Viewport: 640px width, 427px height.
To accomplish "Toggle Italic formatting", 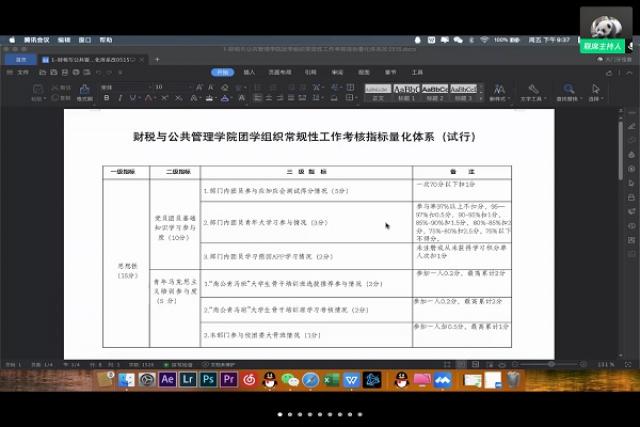I will (x=120, y=98).
